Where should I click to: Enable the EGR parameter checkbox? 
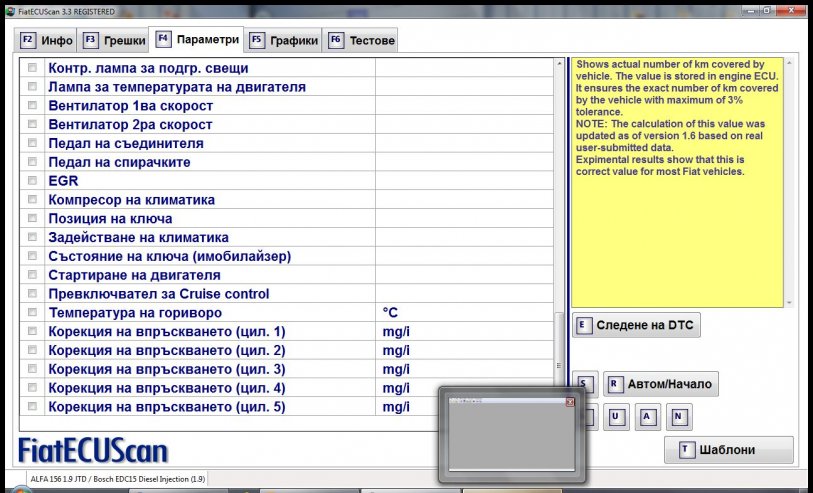(x=32, y=181)
